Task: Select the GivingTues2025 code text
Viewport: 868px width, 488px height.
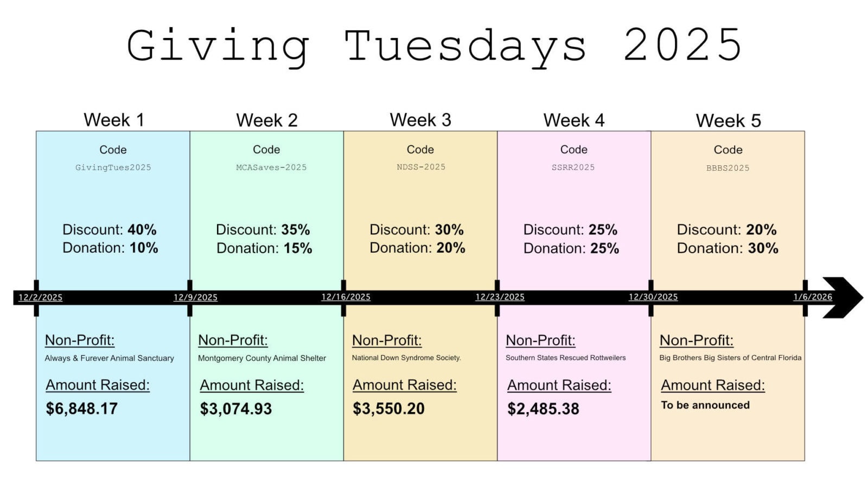Action: coord(113,168)
